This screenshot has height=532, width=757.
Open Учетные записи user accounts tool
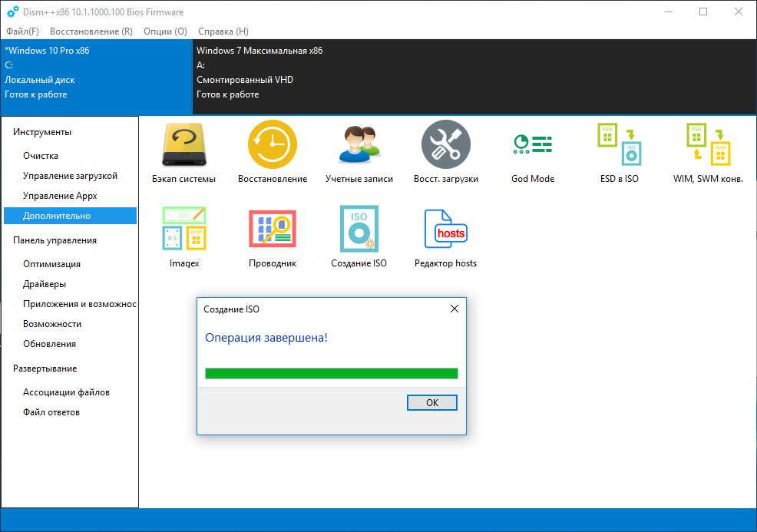coord(359,145)
